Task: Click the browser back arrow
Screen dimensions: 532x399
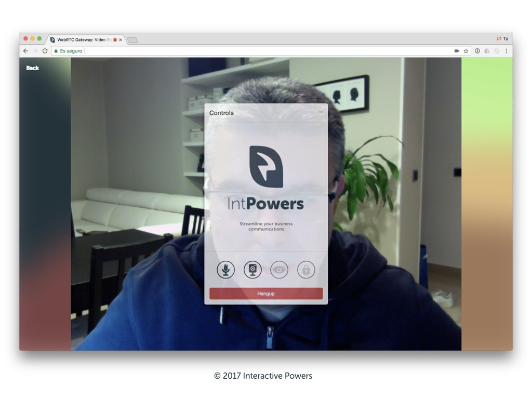Action: click(x=25, y=51)
